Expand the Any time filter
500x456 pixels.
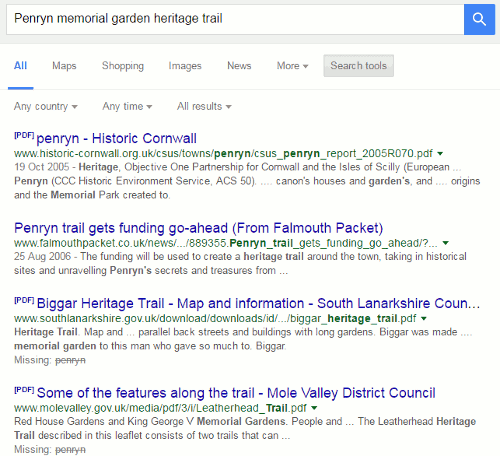127,106
